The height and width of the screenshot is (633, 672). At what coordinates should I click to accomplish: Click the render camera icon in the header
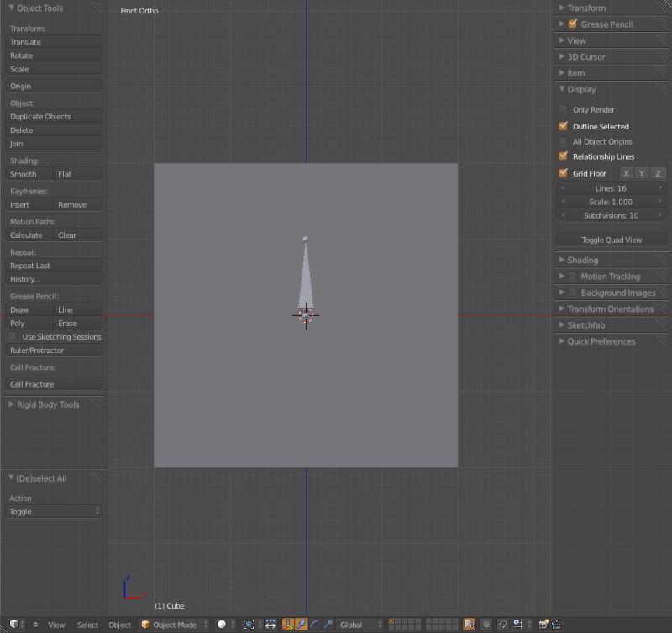[x=543, y=625]
